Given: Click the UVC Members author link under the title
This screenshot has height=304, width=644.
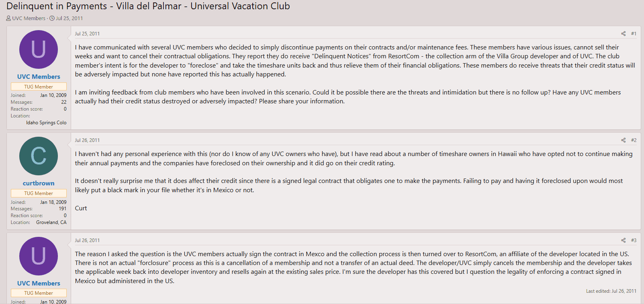Looking at the screenshot, I should [x=29, y=18].
